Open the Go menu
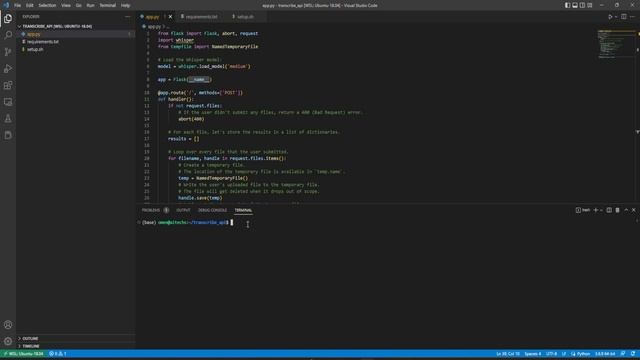 coord(78,5)
